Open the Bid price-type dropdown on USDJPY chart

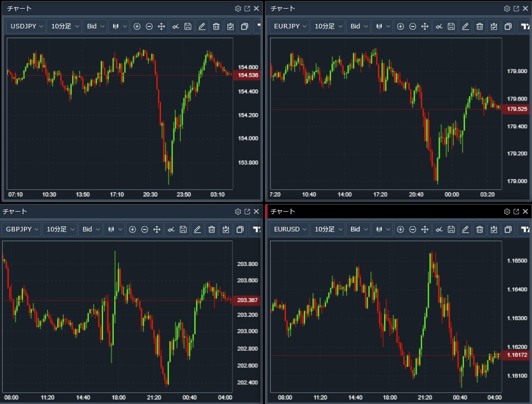pyautogui.click(x=95, y=26)
